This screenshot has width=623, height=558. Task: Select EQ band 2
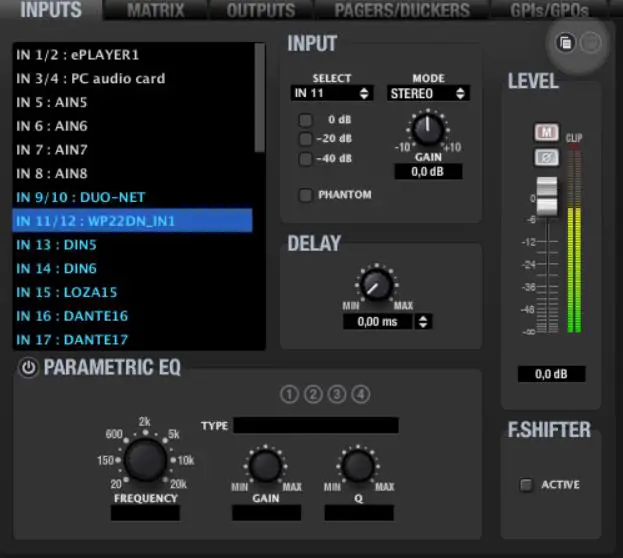pos(313,395)
